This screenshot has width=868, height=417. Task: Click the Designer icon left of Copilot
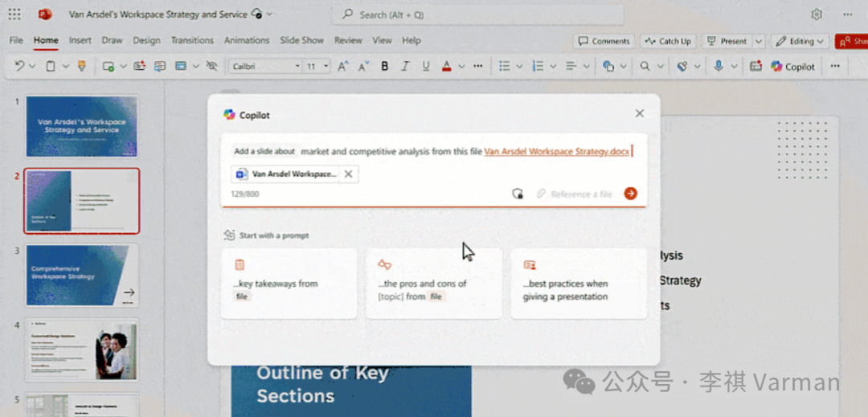tap(755, 67)
